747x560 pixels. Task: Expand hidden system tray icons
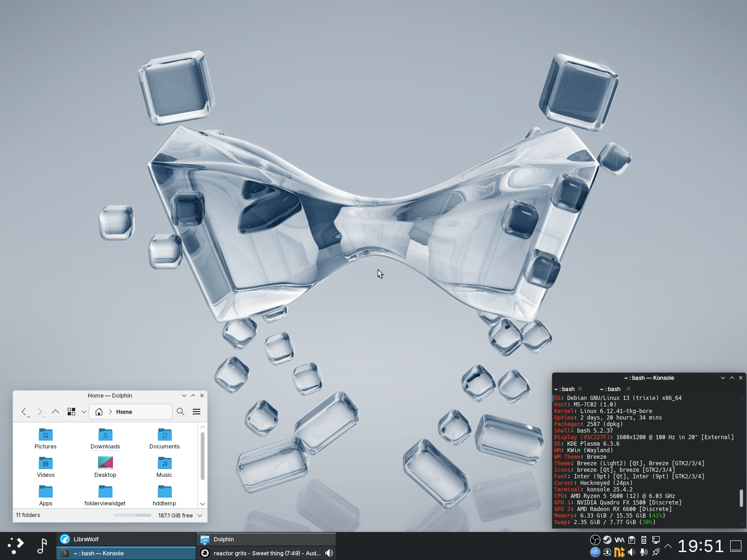point(668,546)
